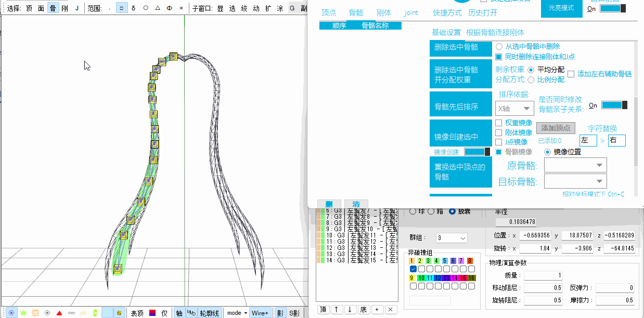
Task: Click the + add button below list
Action: [378, 310]
